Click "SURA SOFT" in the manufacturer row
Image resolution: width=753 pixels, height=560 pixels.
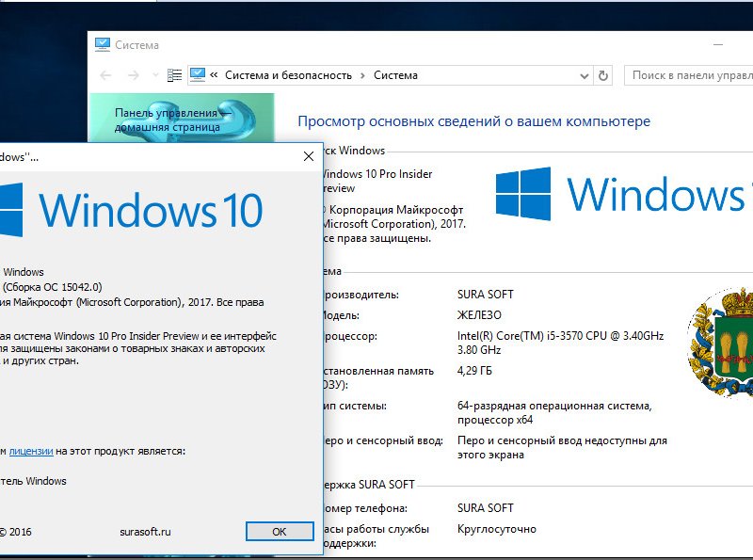pyautogui.click(x=486, y=295)
